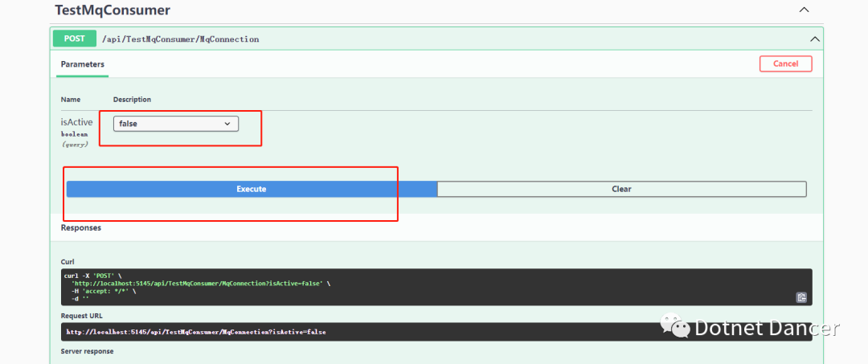Click the /api/TestMqConsumer/MqConnection endpoint path
The image size is (868, 364).
click(x=181, y=39)
